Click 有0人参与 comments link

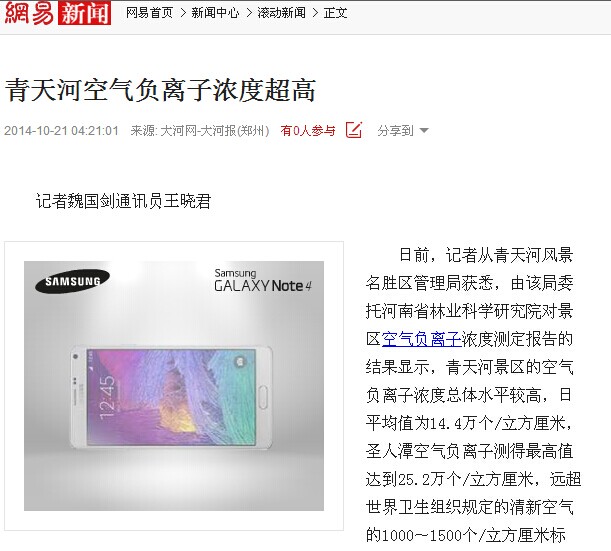coord(308,131)
